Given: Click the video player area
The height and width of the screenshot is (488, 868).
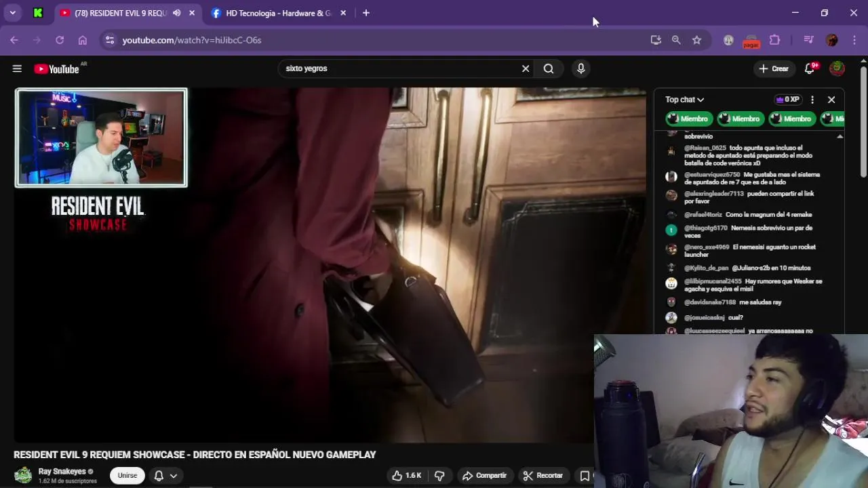Looking at the screenshot, I should pos(330,264).
